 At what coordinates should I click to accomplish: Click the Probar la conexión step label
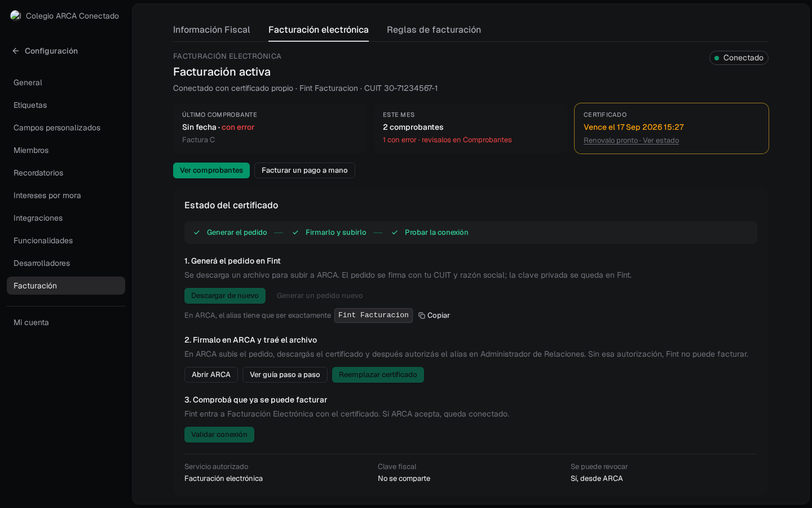[x=436, y=233]
